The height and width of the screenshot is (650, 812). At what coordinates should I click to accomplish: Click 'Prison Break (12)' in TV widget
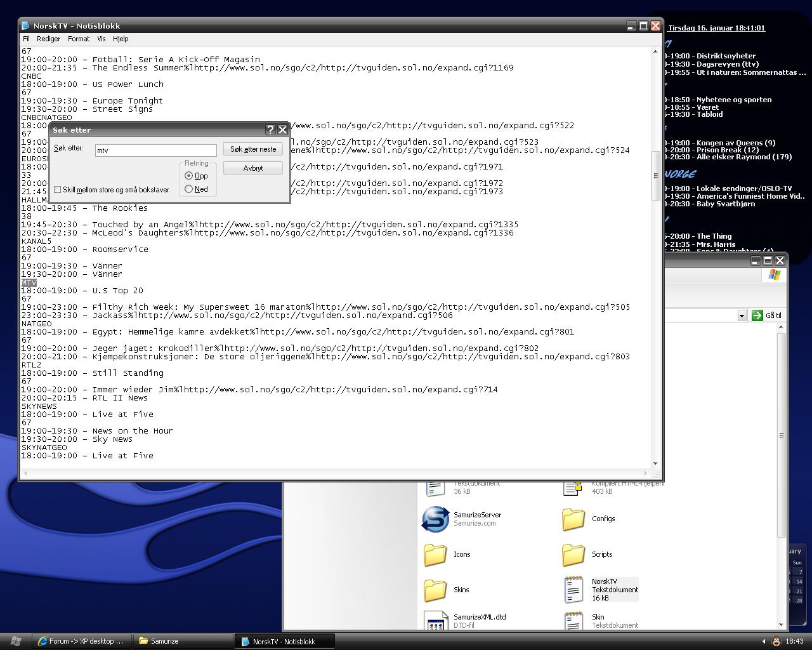728,150
